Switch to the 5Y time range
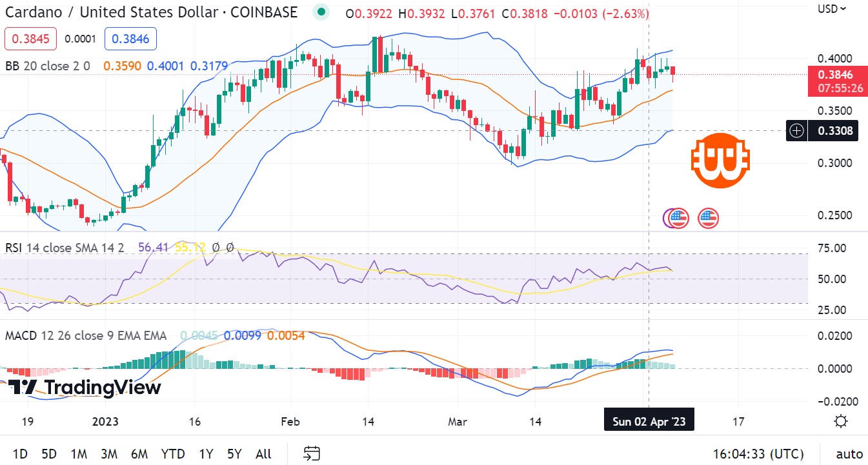Viewport: 868px width, 465px height. click(234, 453)
